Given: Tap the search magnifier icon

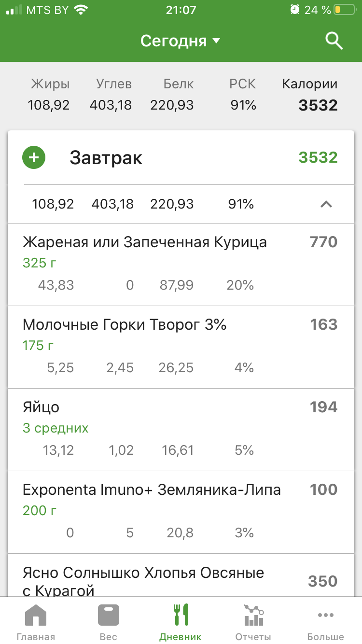Looking at the screenshot, I should click(334, 42).
